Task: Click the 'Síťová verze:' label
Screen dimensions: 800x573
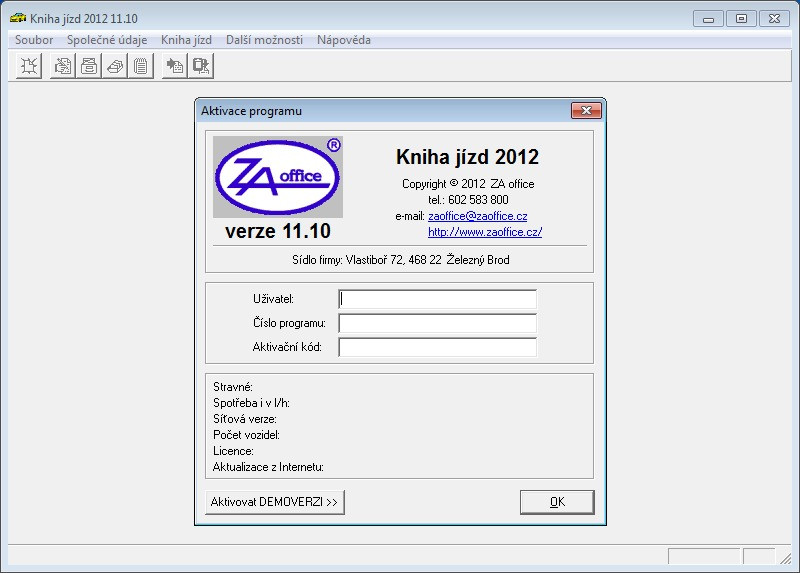Action: pyautogui.click(x=244, y=419)
